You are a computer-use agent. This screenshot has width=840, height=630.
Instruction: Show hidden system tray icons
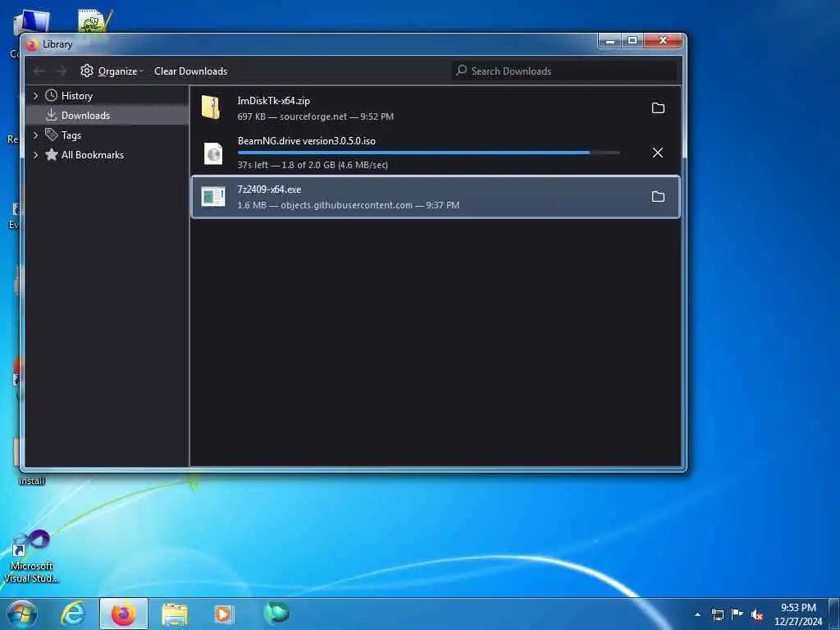[x=697, y=614]
